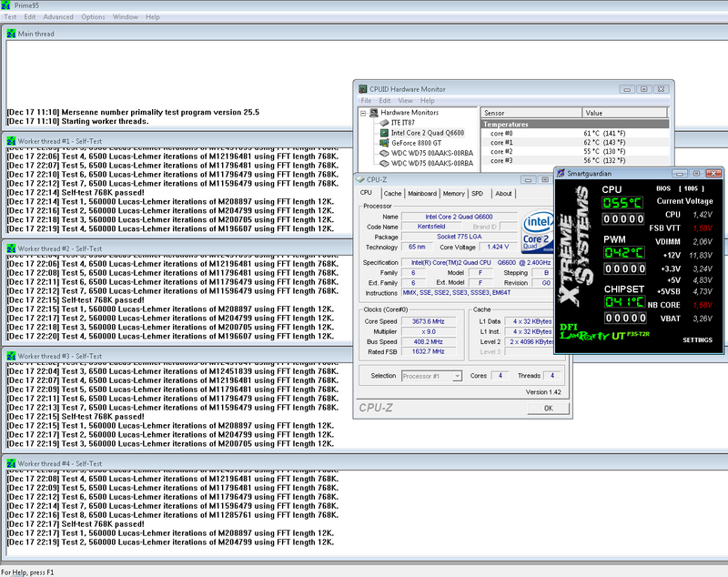
Task: Open the Edit menu in Prime95
Action: click(x=30, y=16)
